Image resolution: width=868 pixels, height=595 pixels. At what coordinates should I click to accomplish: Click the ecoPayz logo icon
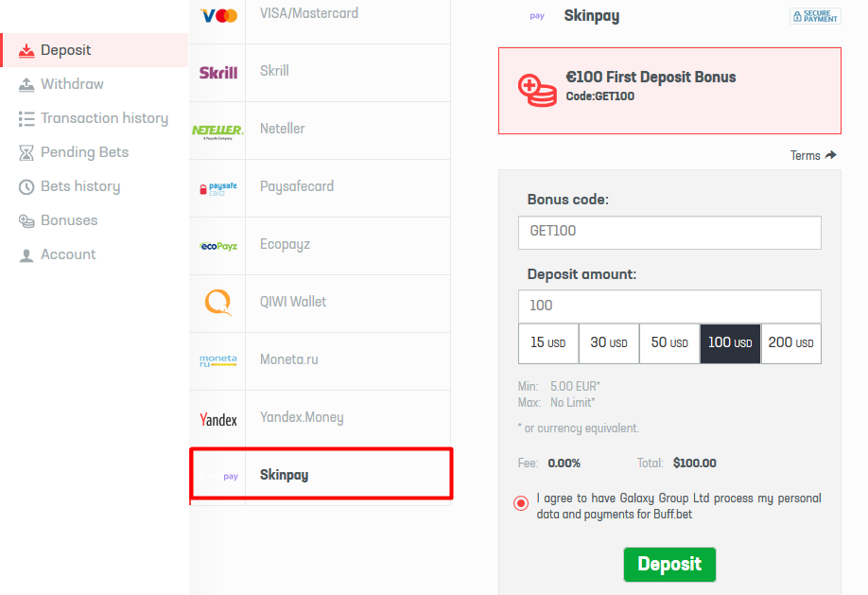pos(218,246)
